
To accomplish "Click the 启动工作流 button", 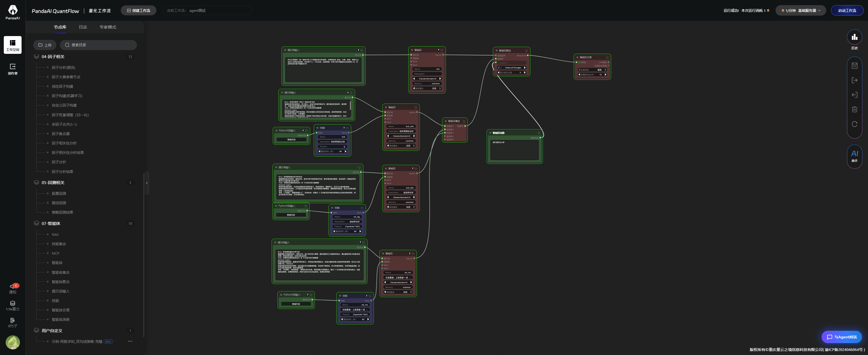I will tap(846, 10).
